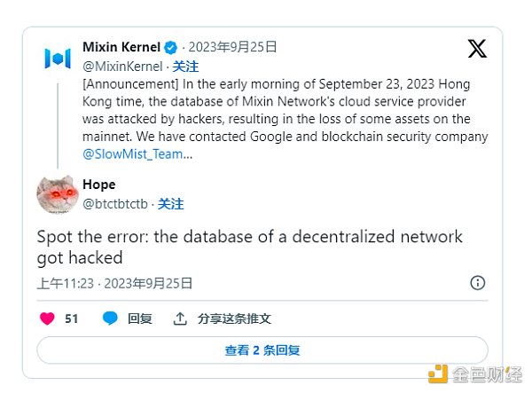Viewport: 532px width, 393px height.
Task: Click the quoted tweet date 2023年9月25日
Action: click(232, 47)
